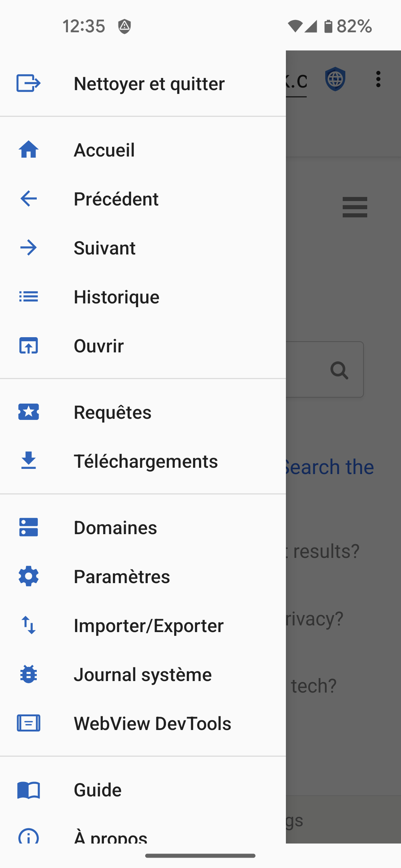Tap the Précédent back arrow icon
Image resolution: width=401 pixels, height=868 pixels.
pyautogui.click(x=29, y=199)
